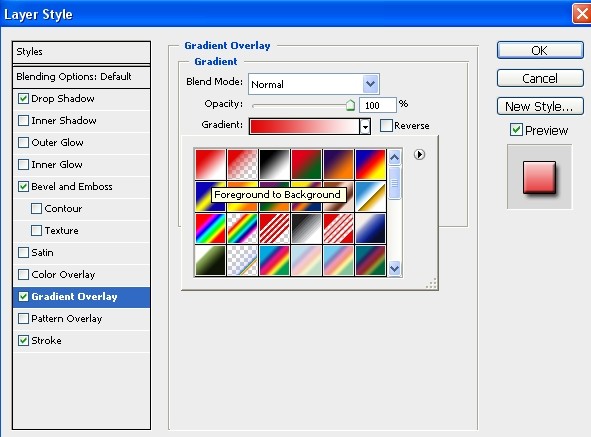Select the red to green gradient preset
The width and height of the screenshot is (591, 437).
click(306, 164)
